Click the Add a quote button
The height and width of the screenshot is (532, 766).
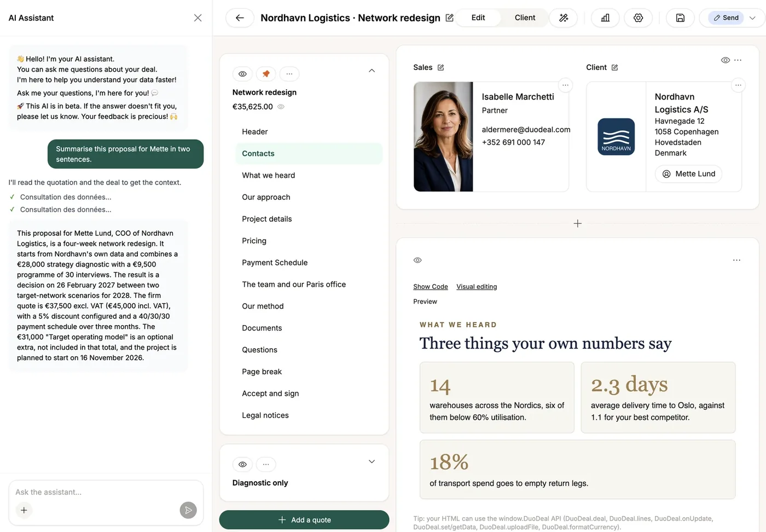304,520
